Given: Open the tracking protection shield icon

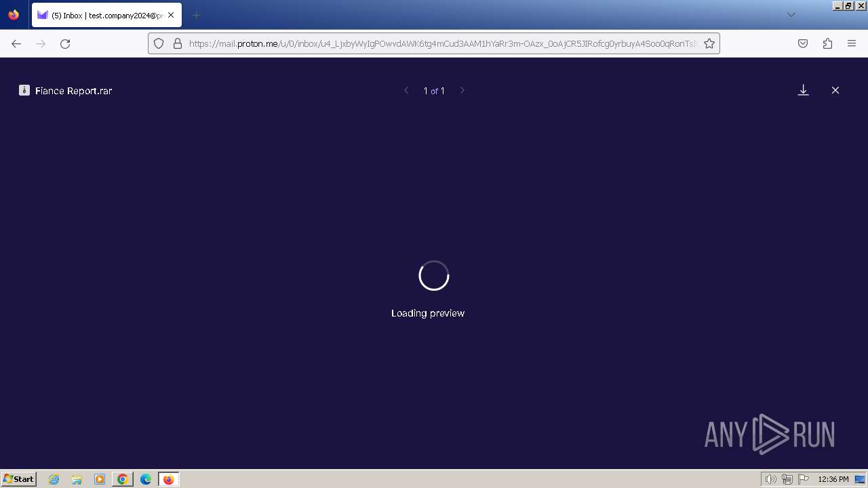Looking at the screenshot, I should coord(159,43).
